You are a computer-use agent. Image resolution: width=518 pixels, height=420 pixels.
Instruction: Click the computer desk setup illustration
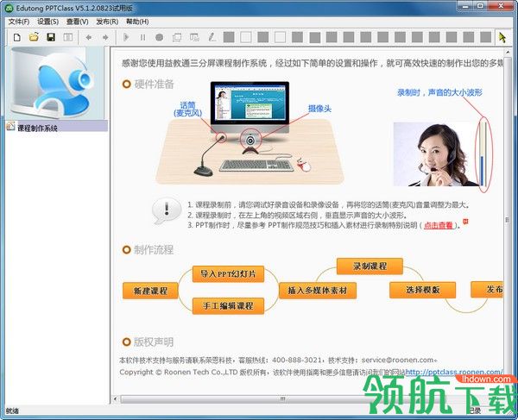click(x=250, y=133)
